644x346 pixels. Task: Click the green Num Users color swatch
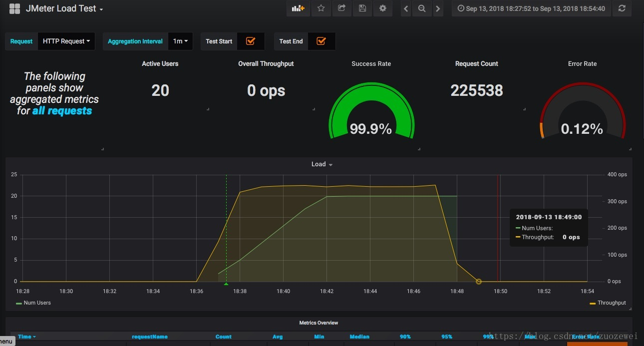pos(19,303)
